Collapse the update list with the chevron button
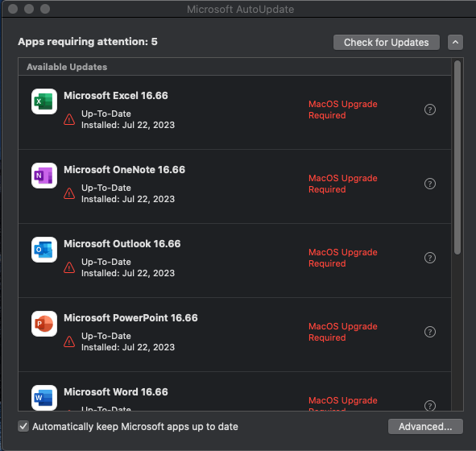Screen dimensions: 476x451 [455, 42]
